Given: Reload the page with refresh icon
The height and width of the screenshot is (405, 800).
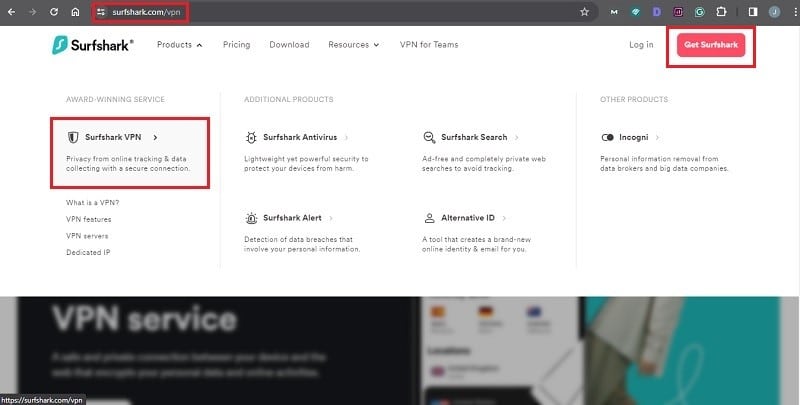Looking at the screenshot, I should (54, 12).
